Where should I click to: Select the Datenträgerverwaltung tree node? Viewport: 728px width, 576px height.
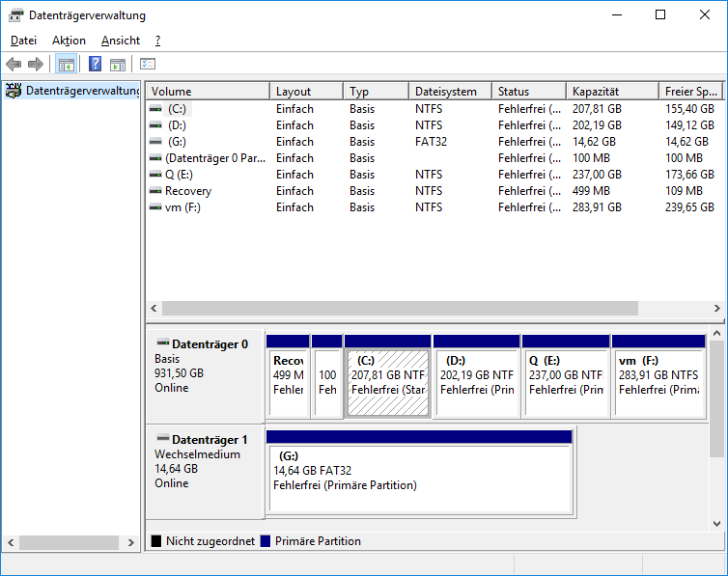tap(72, 91)
